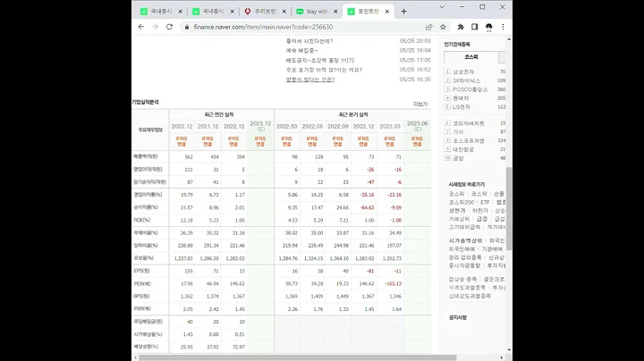The width and height of the screenshot is (644, 361).
Task: Open the browser side panel icon
Action: (x=475, y=27)
